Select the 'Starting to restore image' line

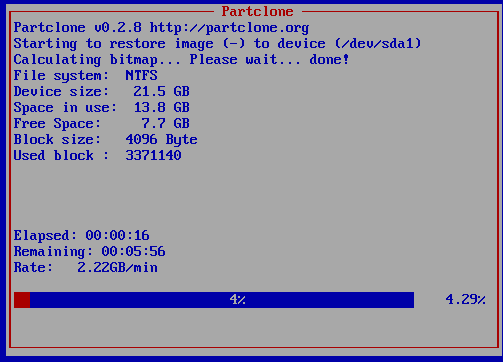pyautogui.click(x=217, y=44)
